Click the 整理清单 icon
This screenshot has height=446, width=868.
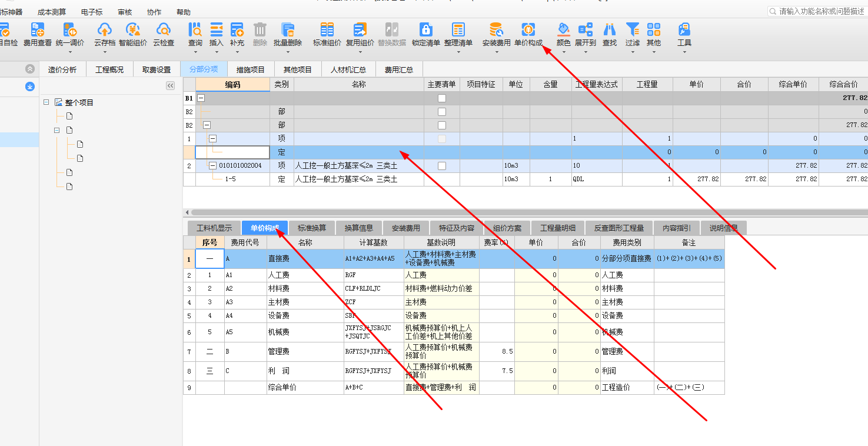click(x=458, y=29)
